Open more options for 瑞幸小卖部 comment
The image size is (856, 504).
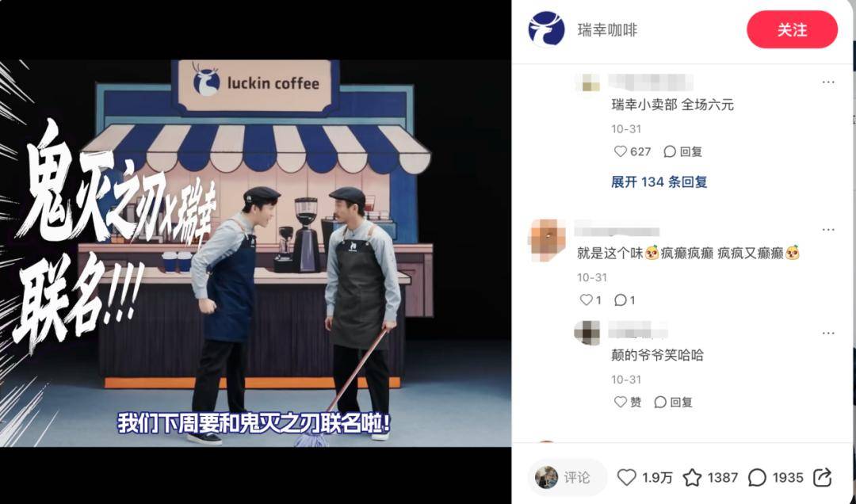[x=828, y=82]
